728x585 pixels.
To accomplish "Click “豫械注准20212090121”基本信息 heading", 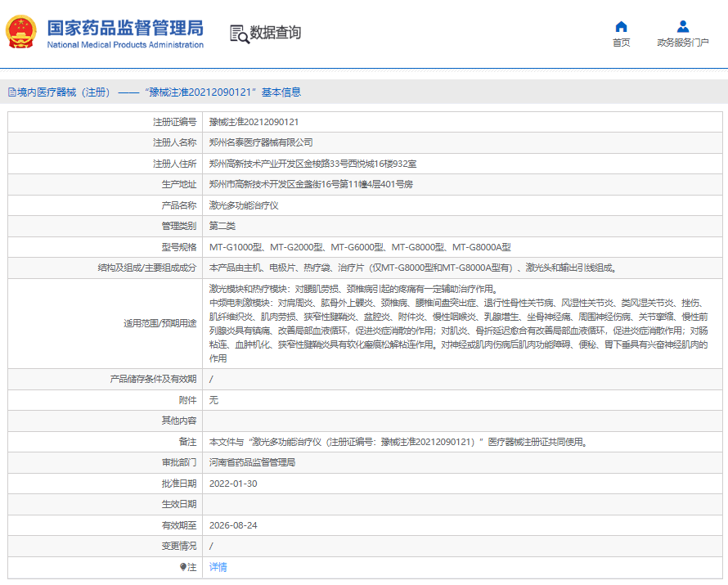I will click(x=222, y=92).
